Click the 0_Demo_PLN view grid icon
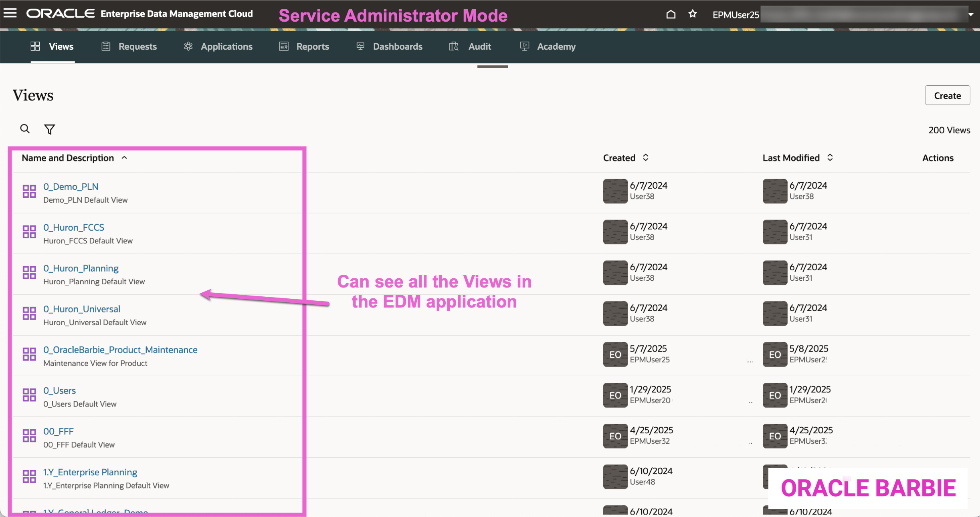Screen dimensions: 980x517 coord(29,191)
